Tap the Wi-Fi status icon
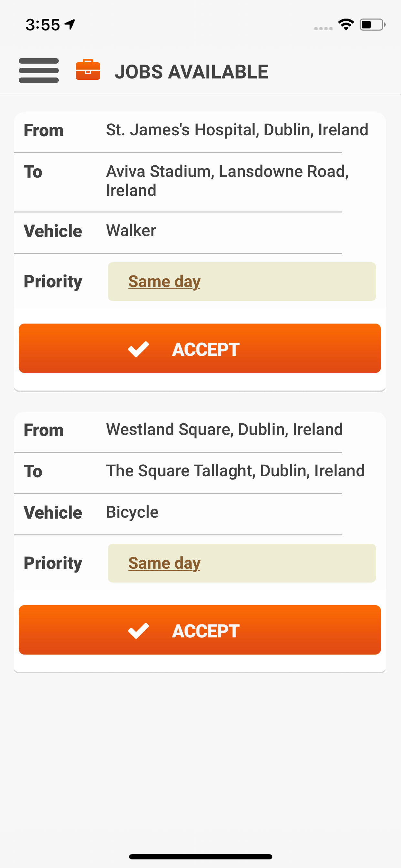Image resolution: width=401 pixels, height=868 pixels. pos(346,24)
